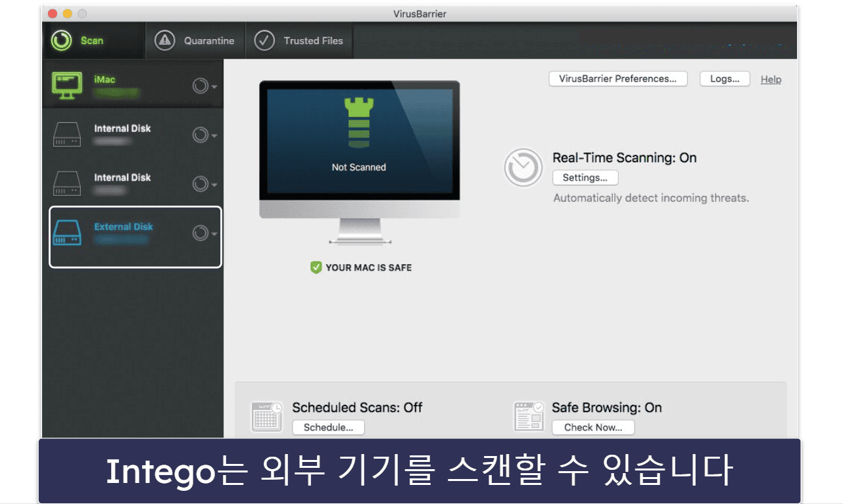The height and width of the screenshot is (504, 843).
Task: Switch to the Scan tab
Action: 93,41
